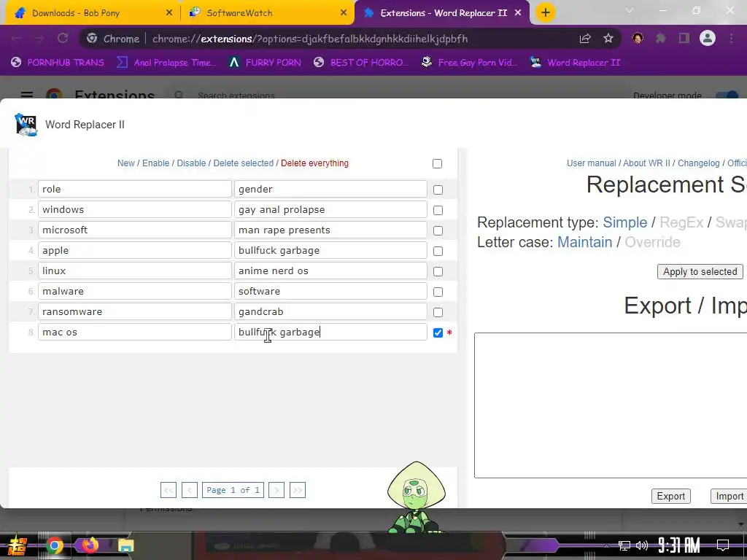
Task: Open the tab search chevron
Action: [x=630, y=10]
